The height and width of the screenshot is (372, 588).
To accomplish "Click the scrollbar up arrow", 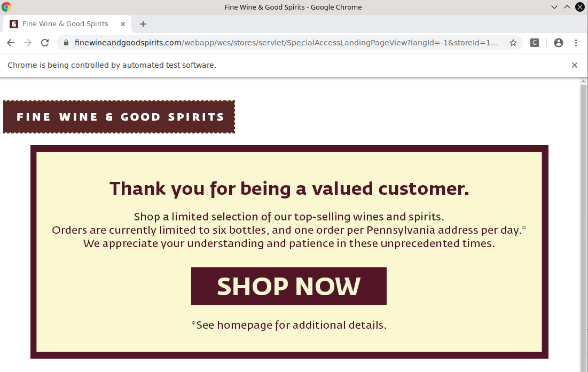I will [x=584, y=82].
